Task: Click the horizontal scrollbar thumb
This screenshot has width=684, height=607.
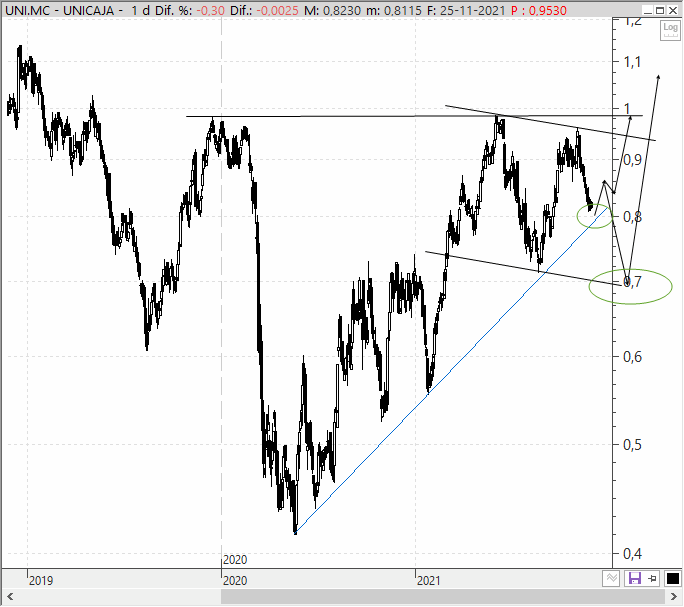Action: (x=444, y=597)
